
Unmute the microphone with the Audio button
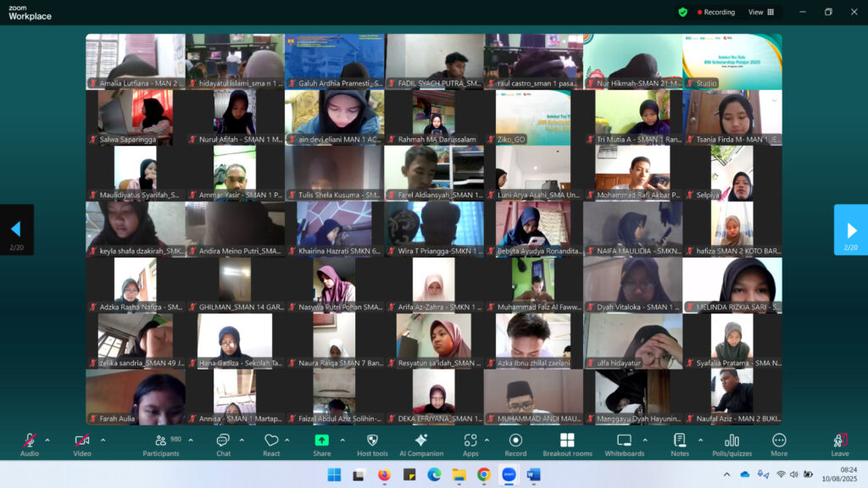29,441
